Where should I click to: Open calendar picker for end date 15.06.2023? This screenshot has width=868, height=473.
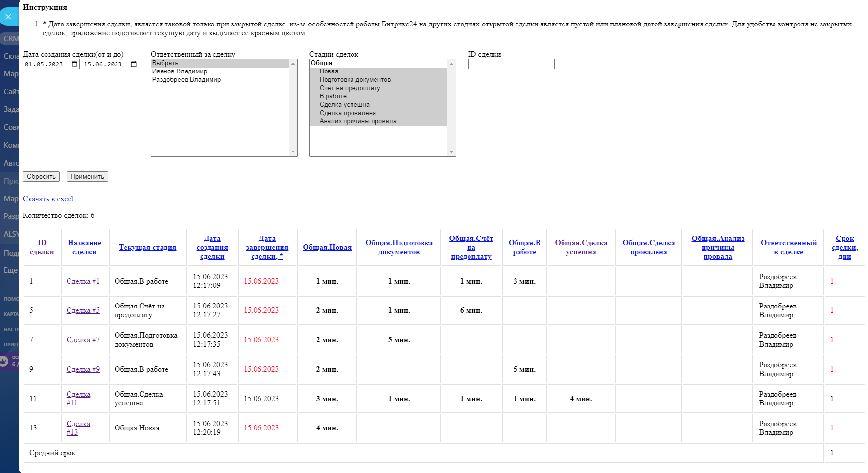click(134, 64)
